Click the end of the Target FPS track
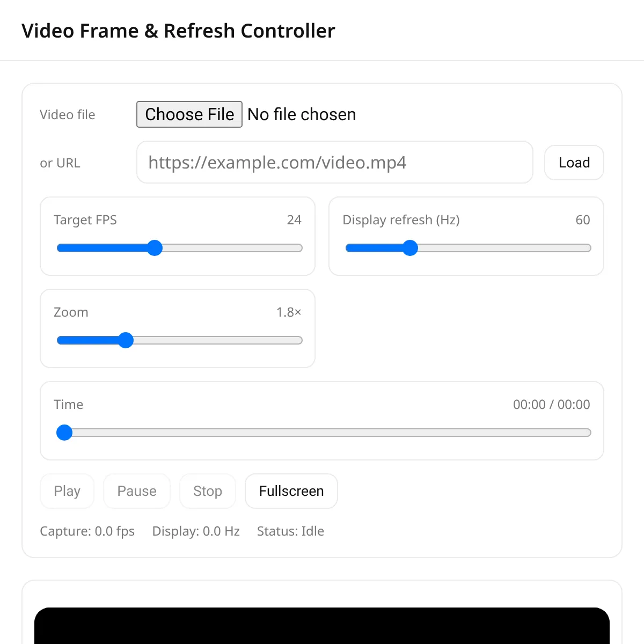 coord(299,248)
